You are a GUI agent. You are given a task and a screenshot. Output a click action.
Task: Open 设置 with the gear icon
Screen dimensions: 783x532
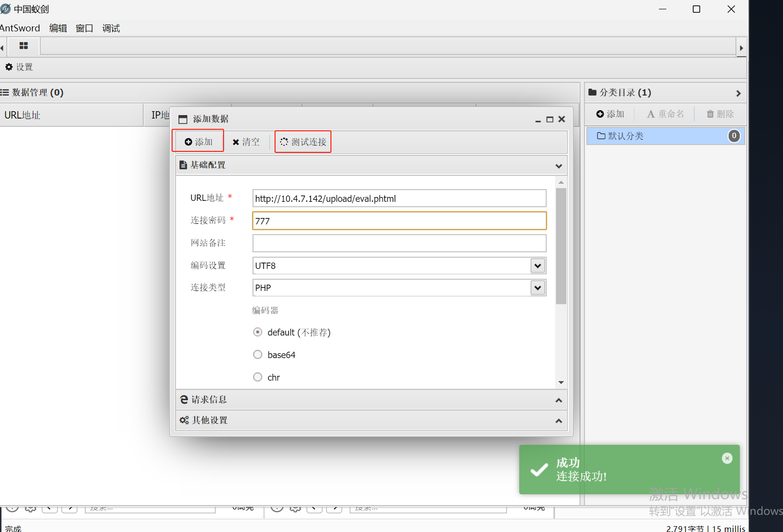pos(19,67)
